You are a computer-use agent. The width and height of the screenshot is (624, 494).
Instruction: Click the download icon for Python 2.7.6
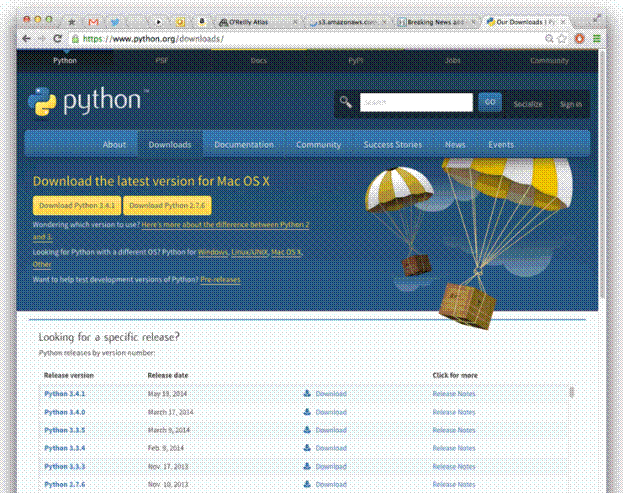[307, 484]
